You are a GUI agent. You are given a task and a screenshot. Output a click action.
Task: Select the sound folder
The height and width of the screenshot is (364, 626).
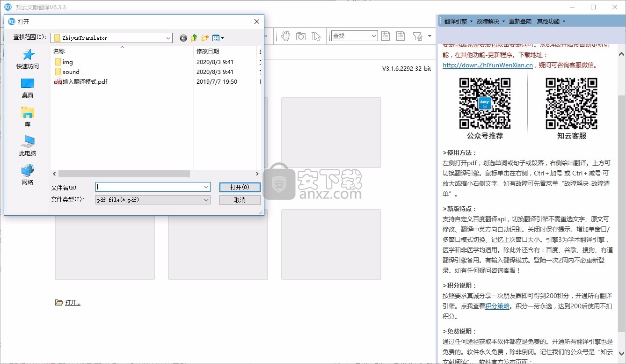67,72
